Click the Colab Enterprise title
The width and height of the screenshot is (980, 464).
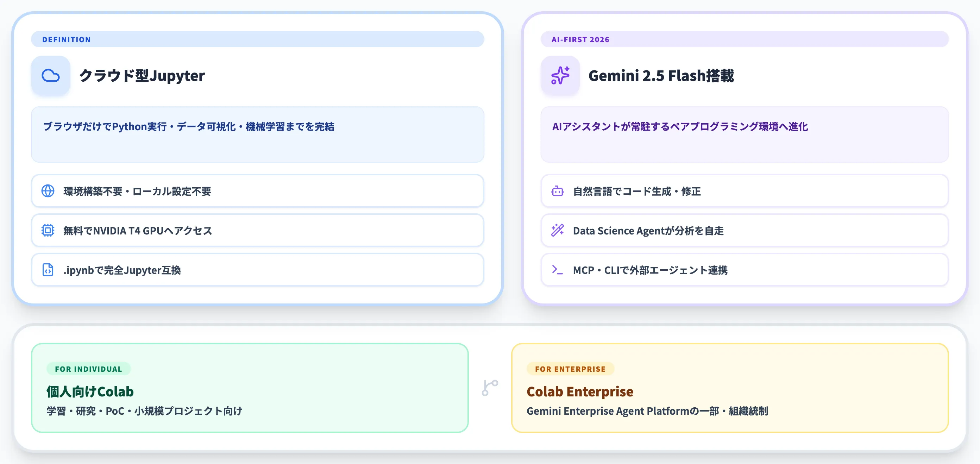click(x=580, y=392)
